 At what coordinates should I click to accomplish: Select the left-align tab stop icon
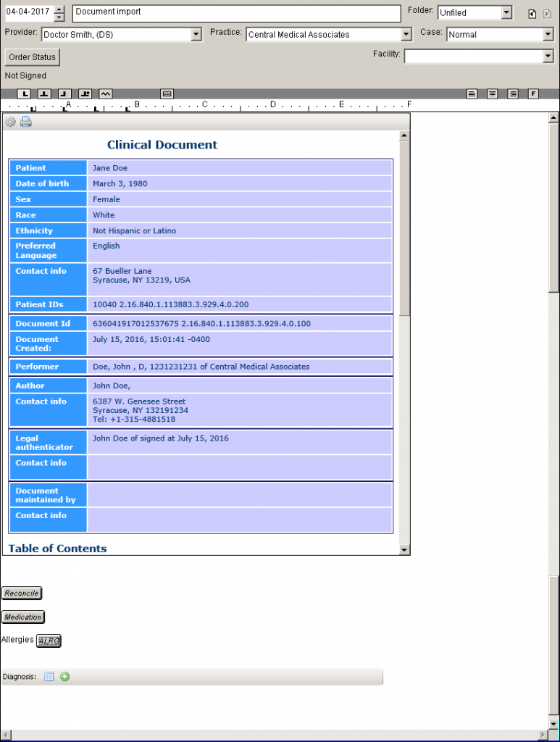[x=25, y=93]
